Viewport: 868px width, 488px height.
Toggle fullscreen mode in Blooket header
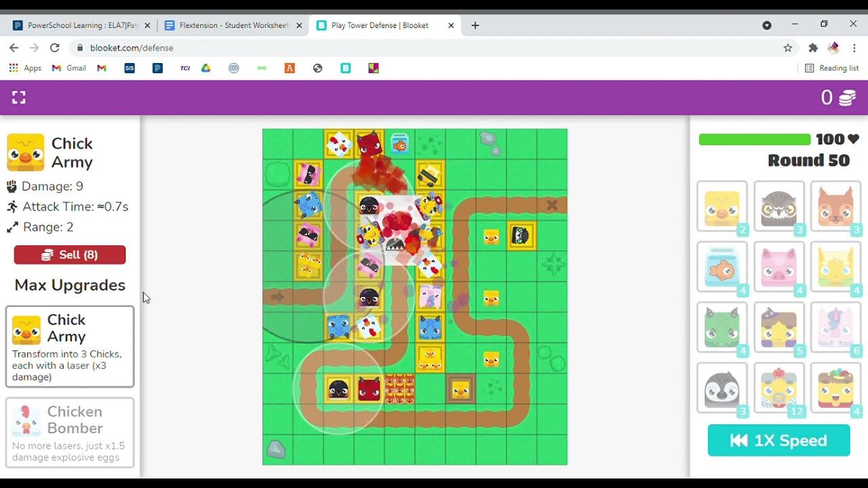point(19,98)
